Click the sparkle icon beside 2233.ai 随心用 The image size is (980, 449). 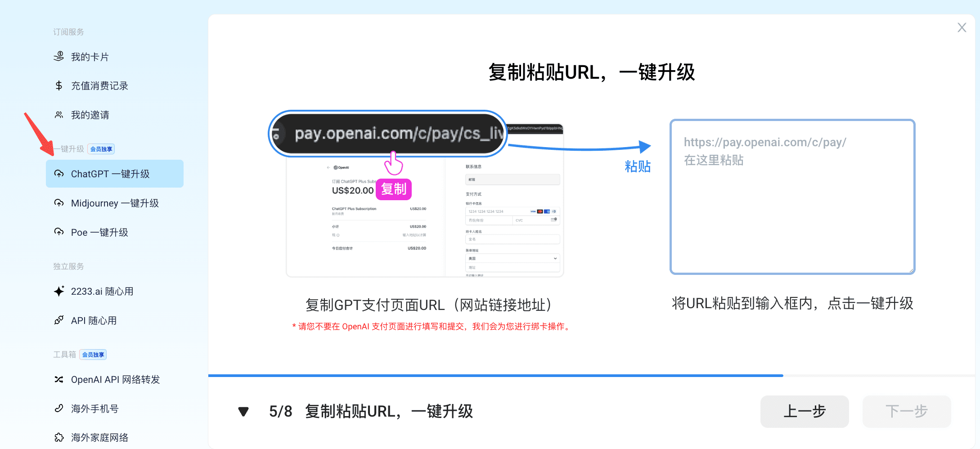click(59, 291)
